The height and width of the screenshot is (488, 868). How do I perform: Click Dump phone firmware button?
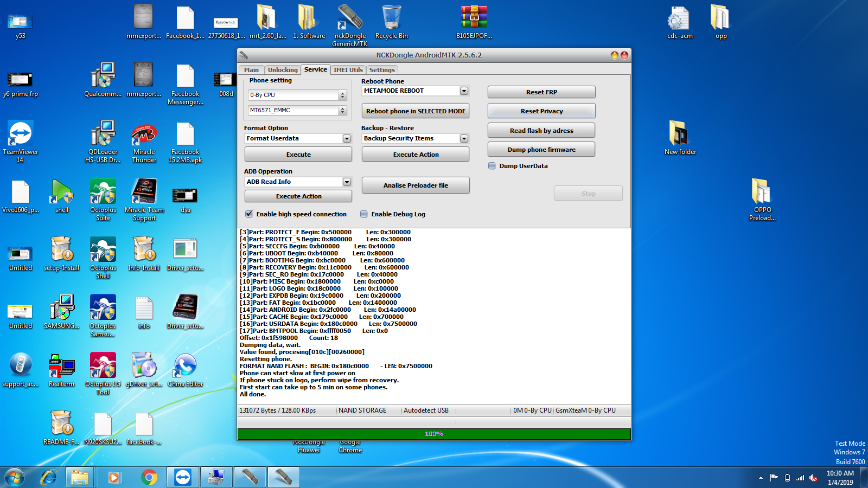click(x=541, y=150)
